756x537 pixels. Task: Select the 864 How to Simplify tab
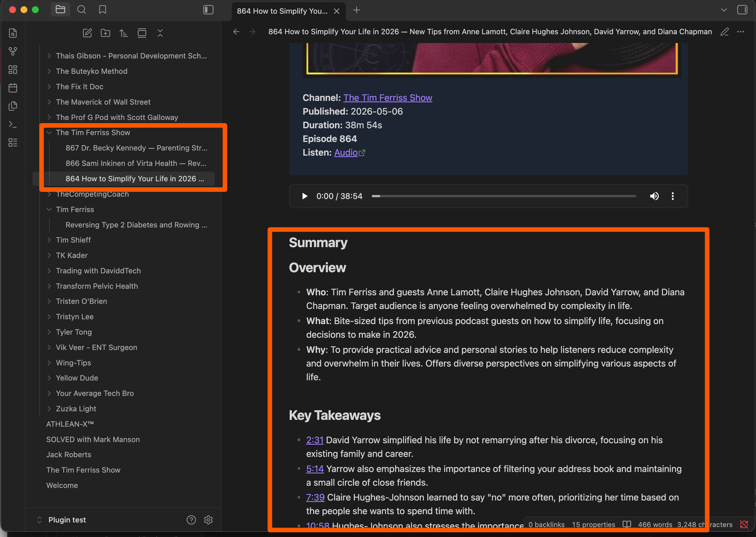[x=282, y=11]
